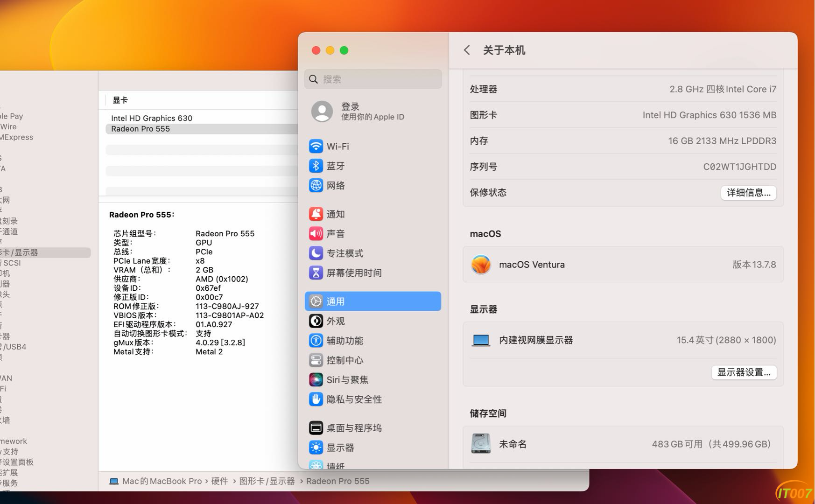Open the 显示器设置... button
Viewport: 815px width, 504px height.
tap(744, 372)
